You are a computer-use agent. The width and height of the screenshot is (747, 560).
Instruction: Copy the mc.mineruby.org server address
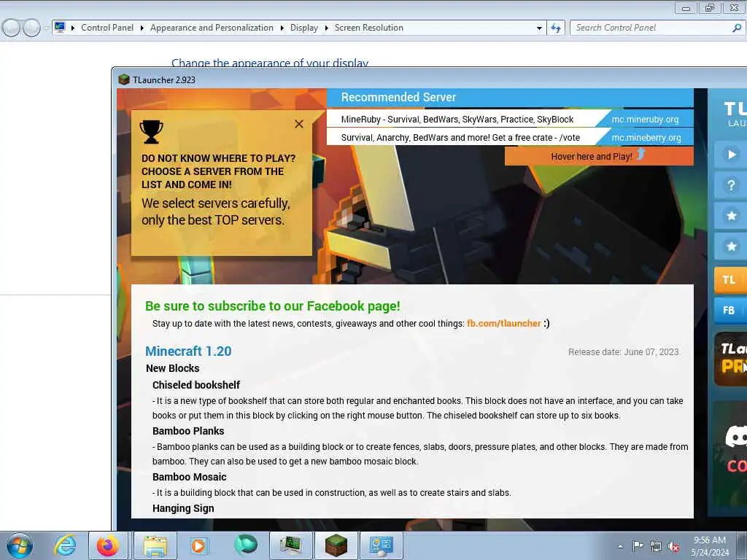645,119
